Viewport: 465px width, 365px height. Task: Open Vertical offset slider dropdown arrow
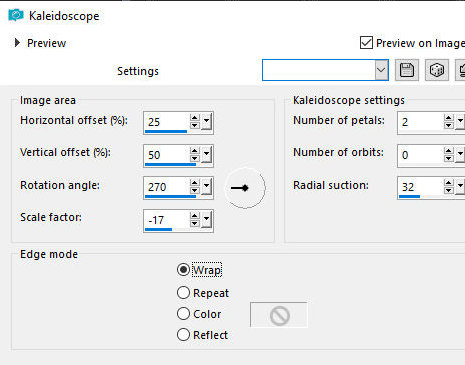(x=206, y=154)
